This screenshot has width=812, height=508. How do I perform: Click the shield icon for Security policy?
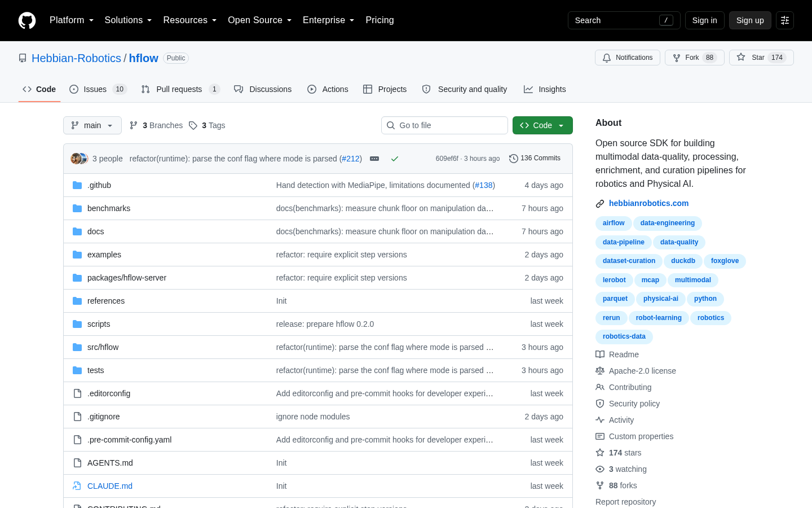(600, 404)
